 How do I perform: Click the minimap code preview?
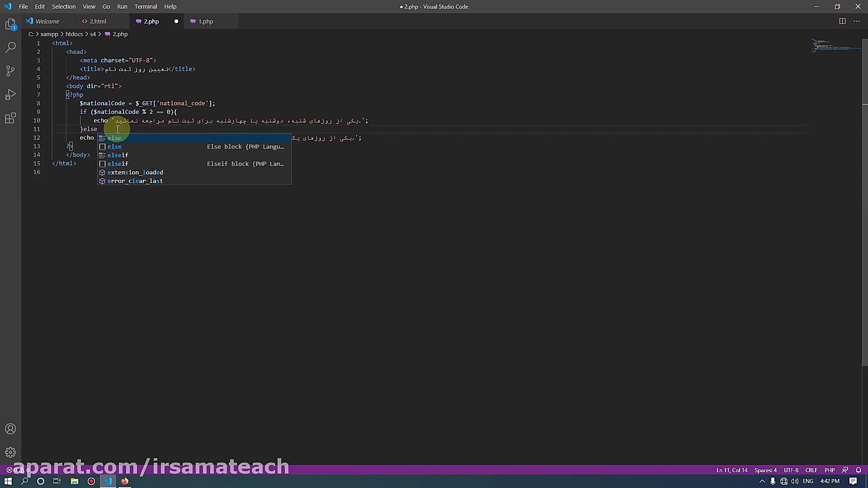click(832, 46)
